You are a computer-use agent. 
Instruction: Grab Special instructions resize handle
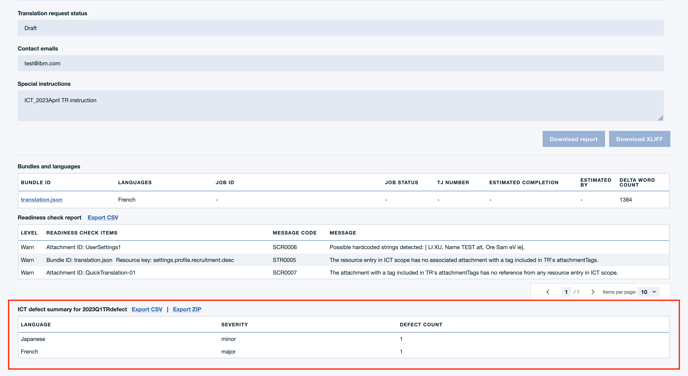click(x=660, y=118)
